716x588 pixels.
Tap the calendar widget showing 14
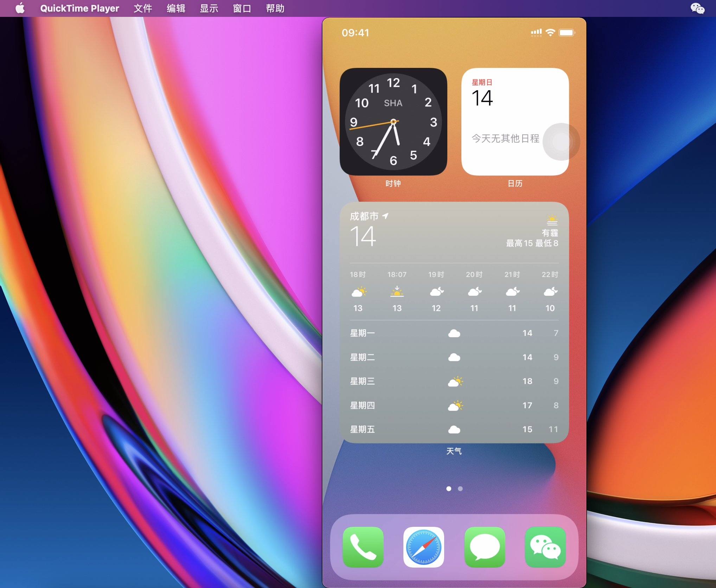click(515, 122)
